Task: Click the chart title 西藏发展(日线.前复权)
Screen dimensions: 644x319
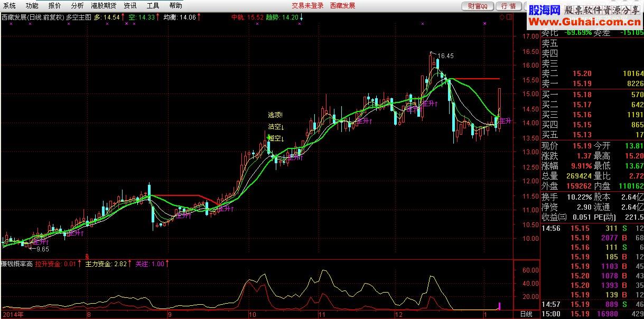Action: pyautogui.click(x=32, y=17)
